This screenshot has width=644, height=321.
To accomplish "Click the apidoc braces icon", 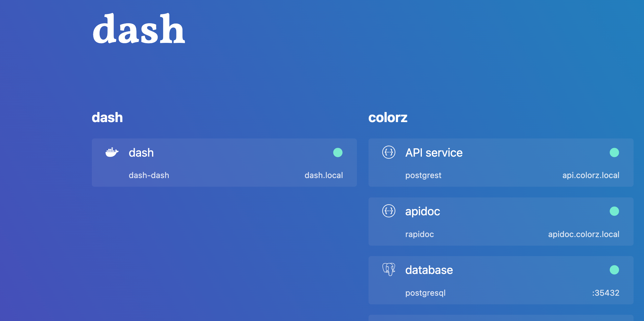I will (388, 211).
